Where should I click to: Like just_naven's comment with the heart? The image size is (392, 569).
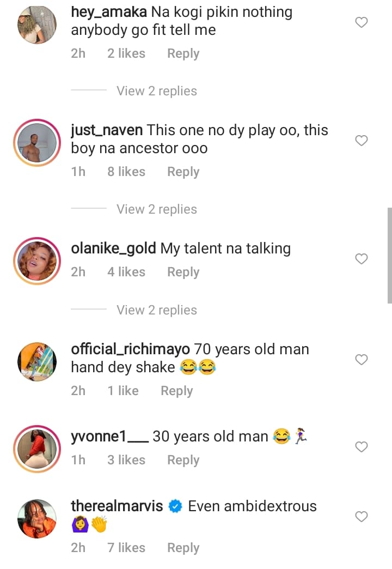pyautogui.click(x=362, y=141)
